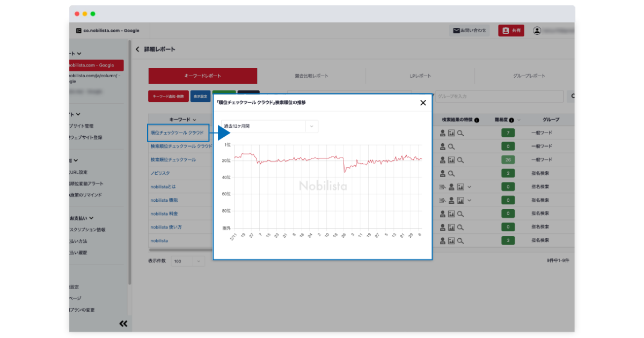Image resolution: width=644 pixels, height=338 pixels.
Task: Click image icon in nobilista 使い方 row
Action: (x=451, y=227)
